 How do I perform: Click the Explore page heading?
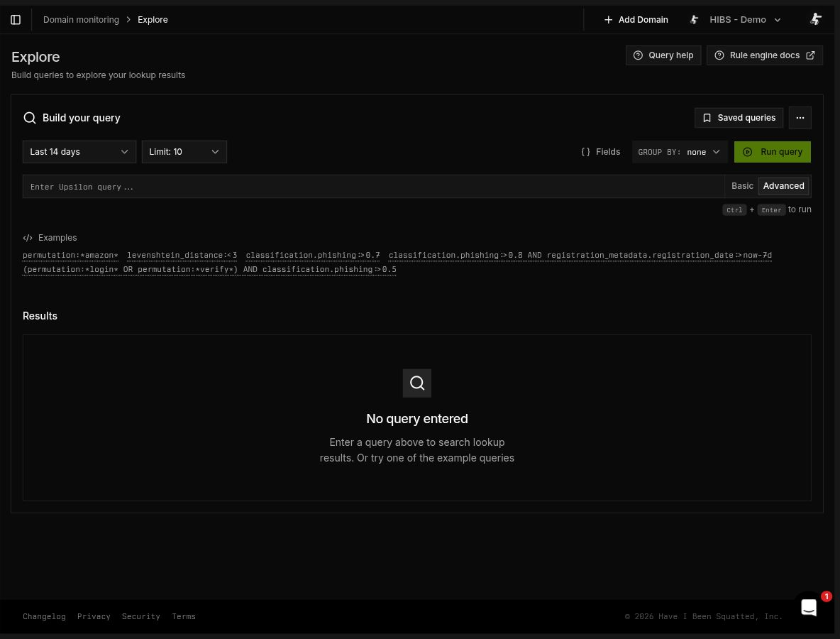tap(35, 57)
